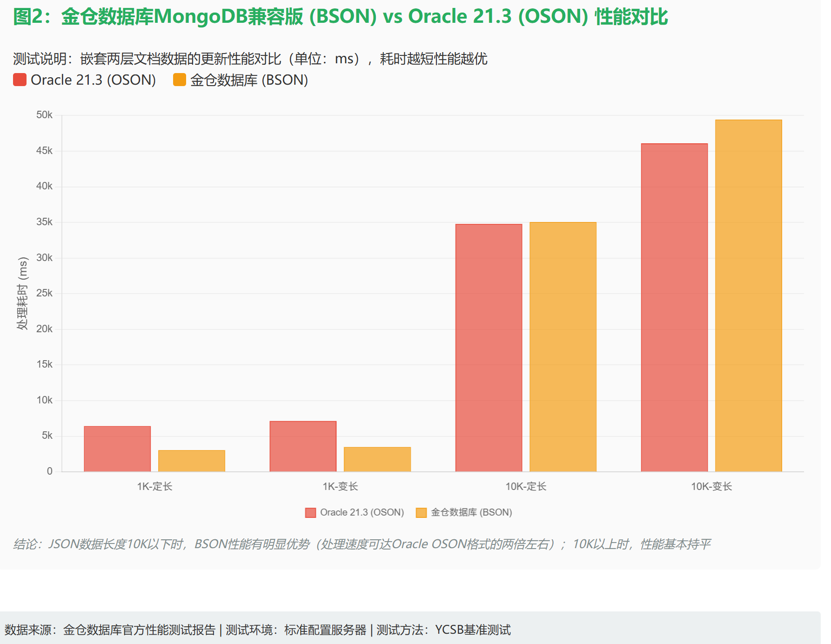Click the 金仓数据库 bar for 1K-定长
Screen dimensions: 831x644
192,461
